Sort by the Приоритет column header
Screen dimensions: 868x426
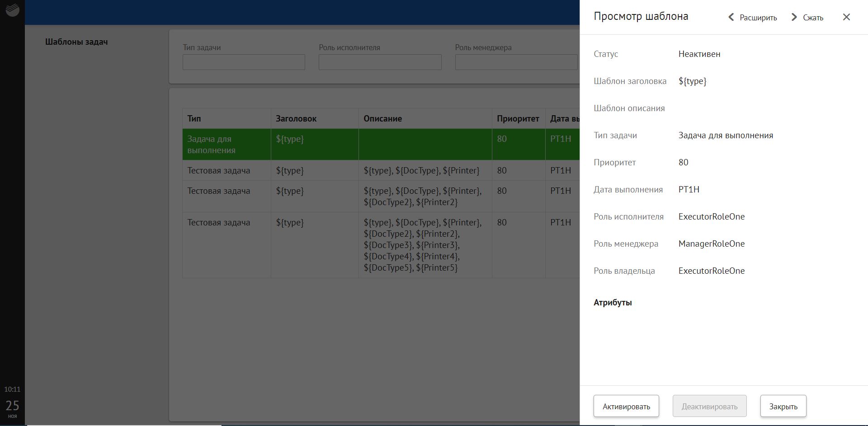coord(518,119)
